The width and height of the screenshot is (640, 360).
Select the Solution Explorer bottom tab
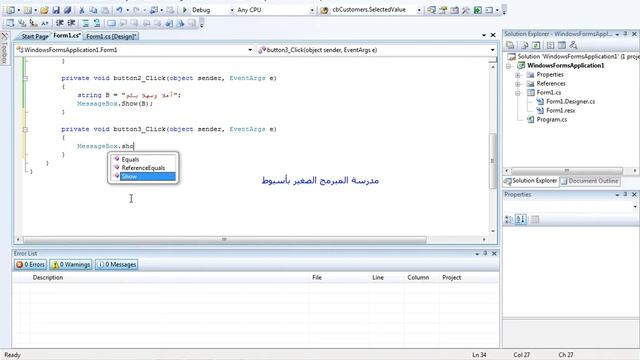[531, 181]
